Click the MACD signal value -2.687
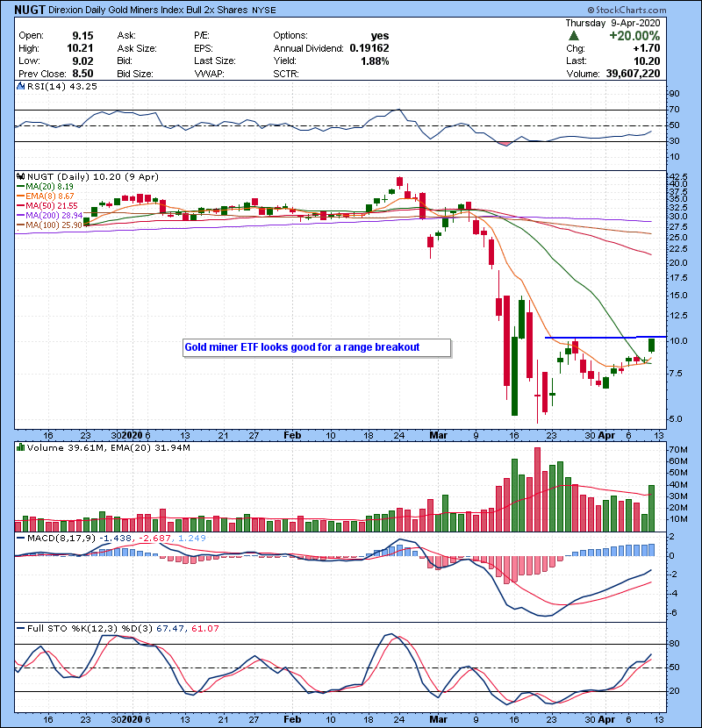The width and height of the screenshot is (702, 728). click(x=154, y=539)
